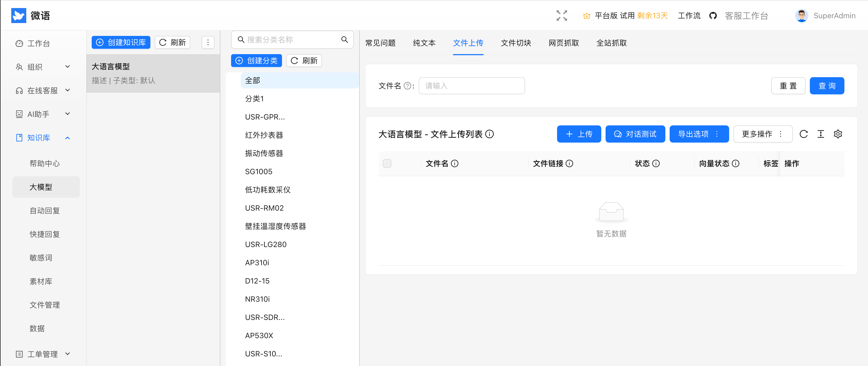Click the 创建知识库 button
Viewport: 868px width, 366px height.
click(x=120, y=42)
